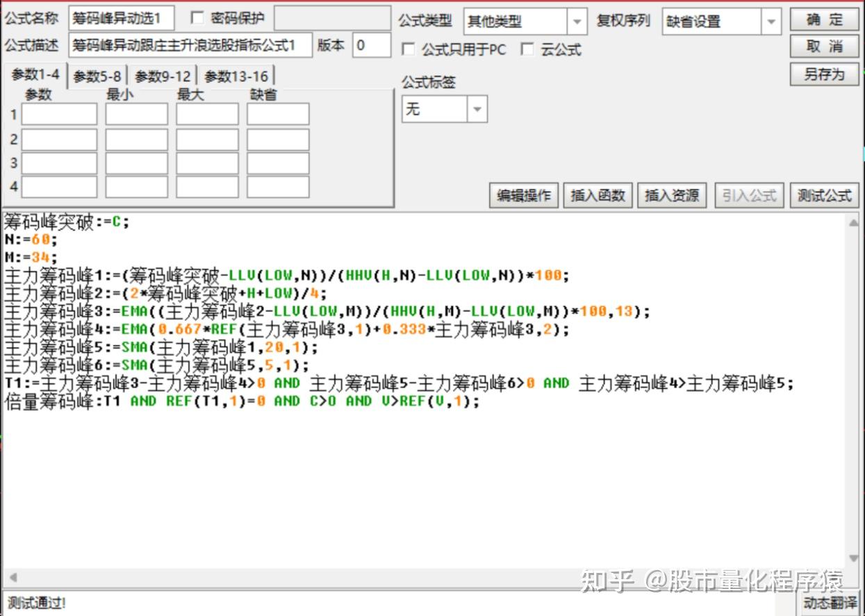Click row 3 最小 field
The image size is (865, 616).
click(x=137, y=163)
